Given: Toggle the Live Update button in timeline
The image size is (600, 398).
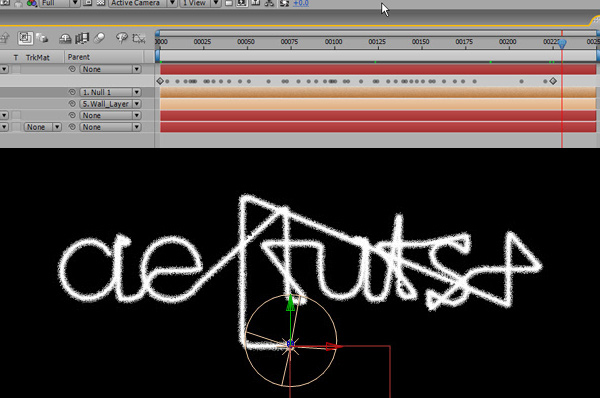Looking at the screenshot, I should click(x=25, y=38).
